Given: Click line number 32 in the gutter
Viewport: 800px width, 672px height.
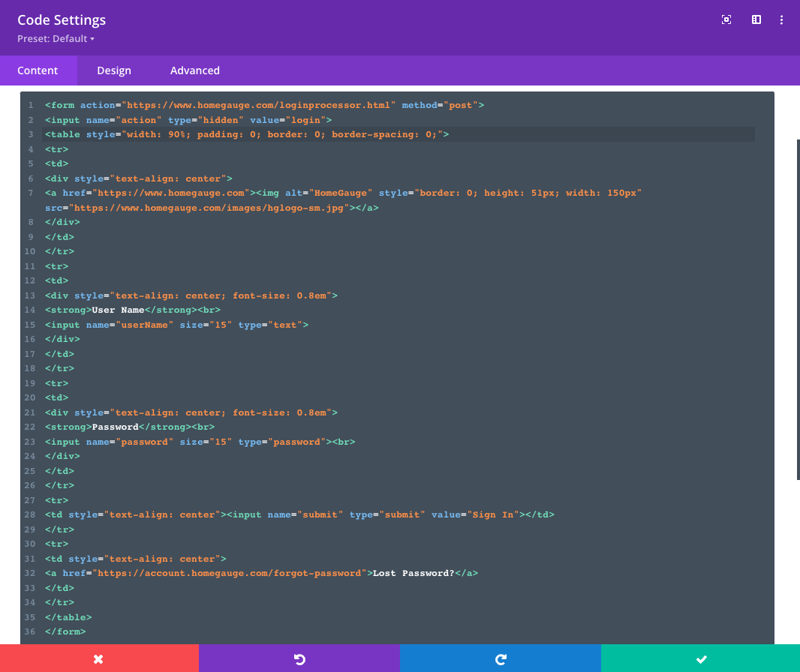Looking at the screenshot, I should click(x=30, y=573).
